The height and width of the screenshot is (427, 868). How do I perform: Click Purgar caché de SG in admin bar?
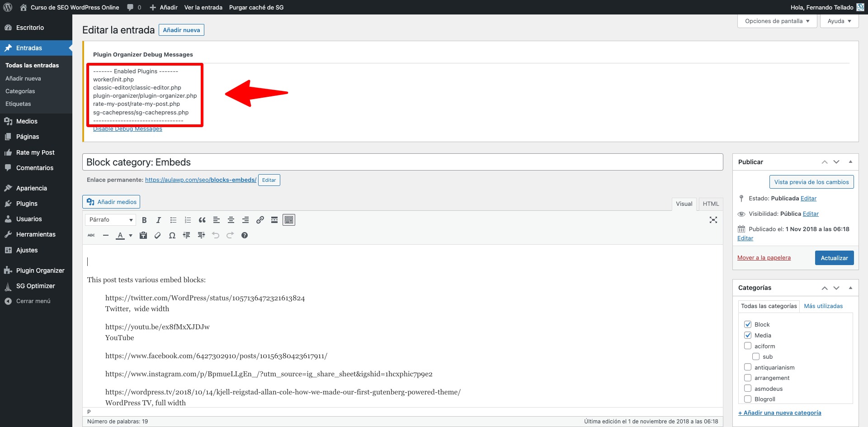pos(256,7)
